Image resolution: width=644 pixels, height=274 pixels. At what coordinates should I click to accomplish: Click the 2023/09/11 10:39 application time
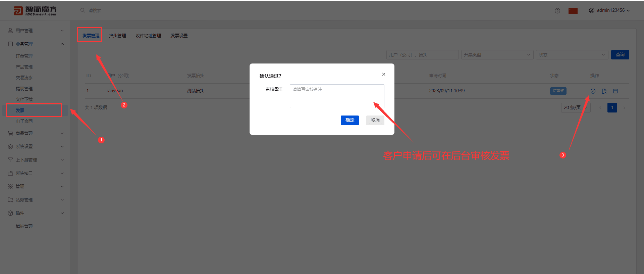[x=447, y=91]
